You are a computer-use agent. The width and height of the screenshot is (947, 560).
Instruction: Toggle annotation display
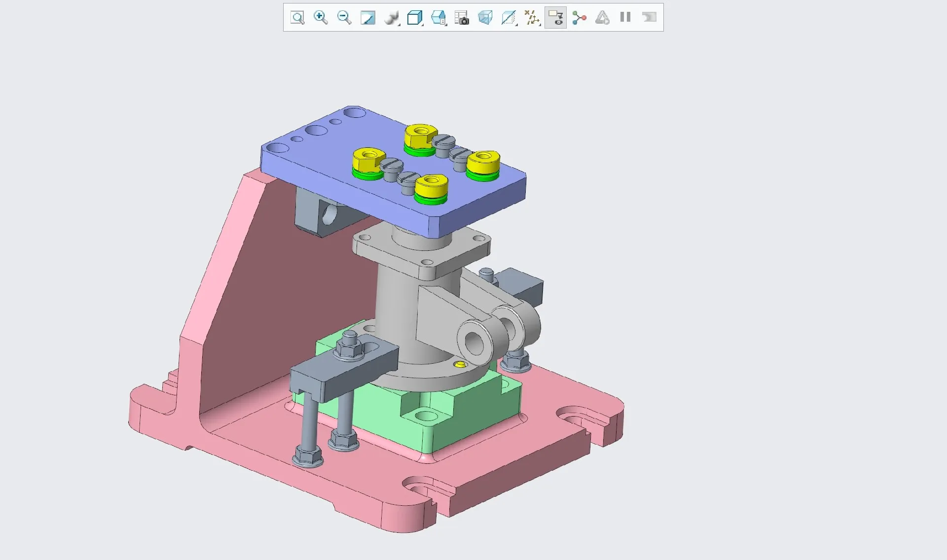555,18
